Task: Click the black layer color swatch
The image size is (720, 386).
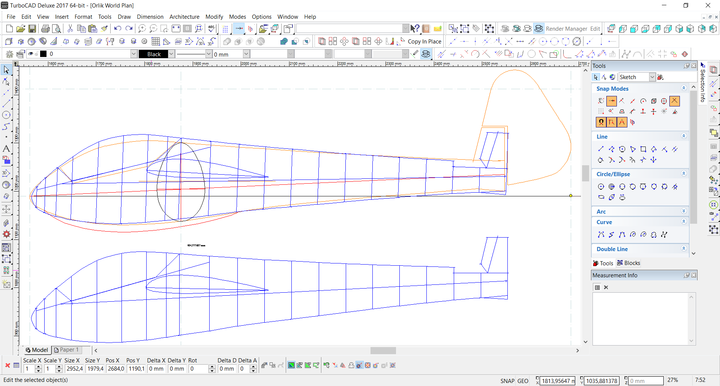Action: [43, 54]
